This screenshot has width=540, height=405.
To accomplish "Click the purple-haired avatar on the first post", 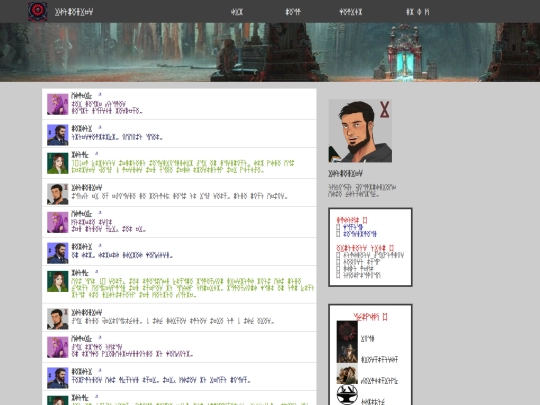I will [x=58, y=104].
